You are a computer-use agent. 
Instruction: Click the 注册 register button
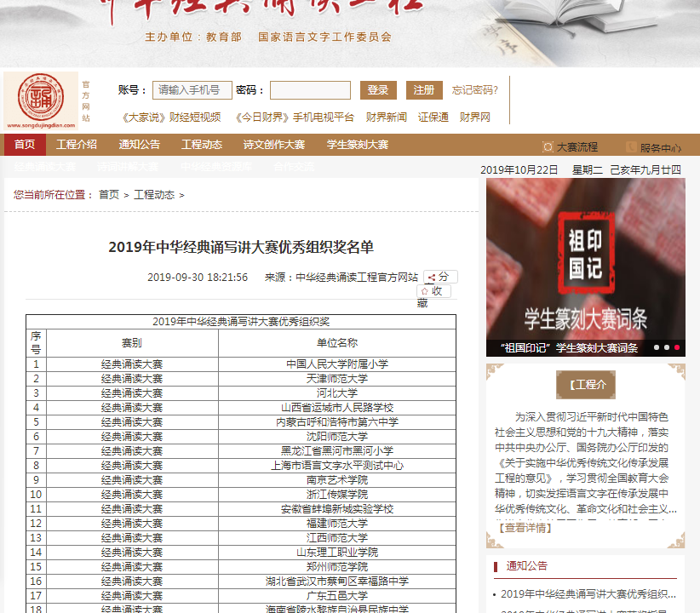click(424, 89)
